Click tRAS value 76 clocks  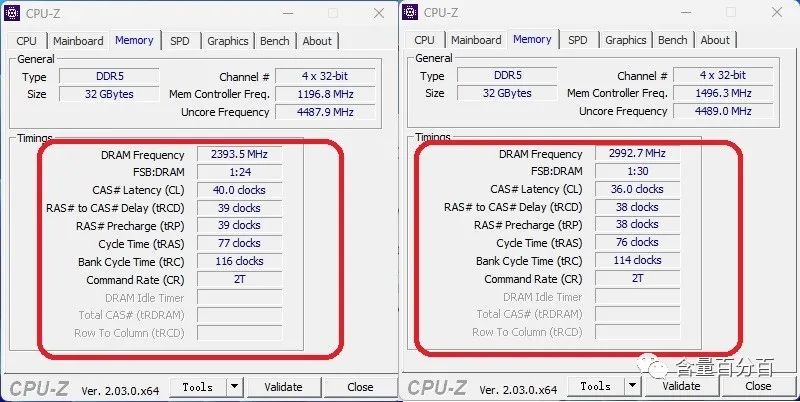pyautogui.click(x=637, y=242)
